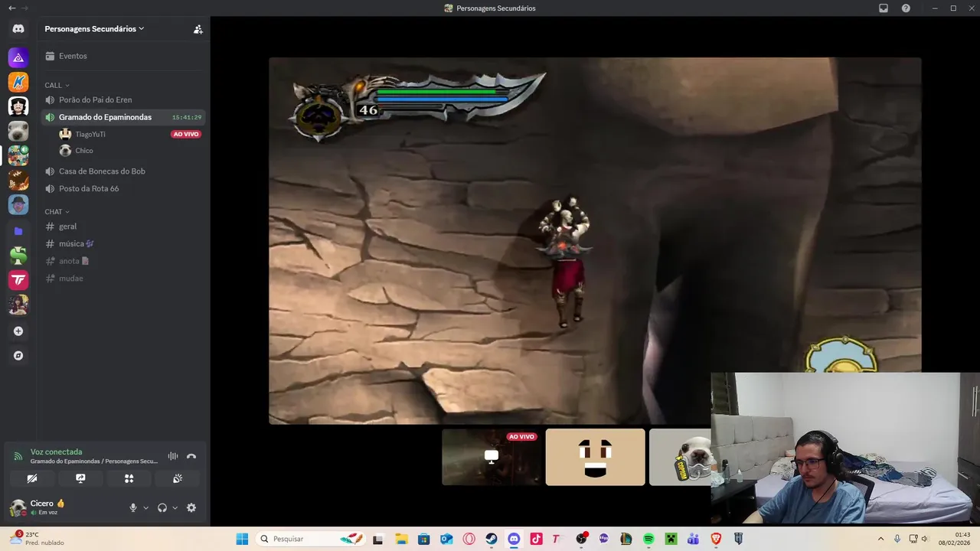Open noise suppression waveform icon
Viewport: 980px width, 551px height.
point(173,456)
